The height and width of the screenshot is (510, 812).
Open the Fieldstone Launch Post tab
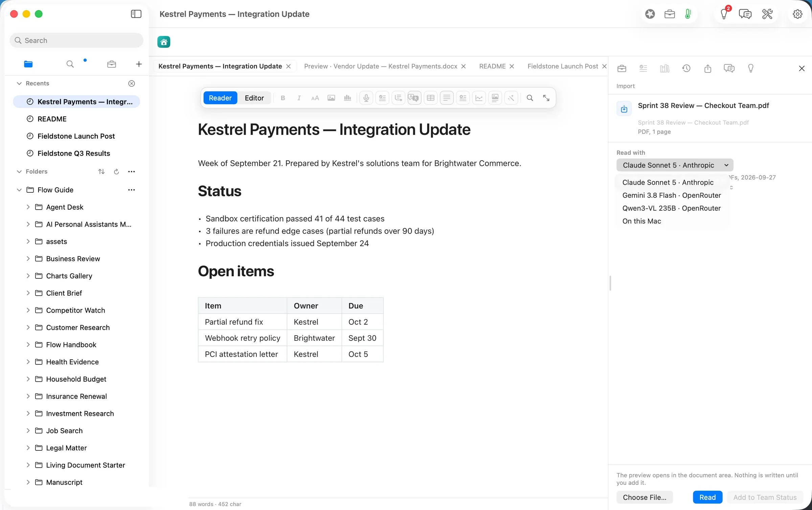point(563,66)
